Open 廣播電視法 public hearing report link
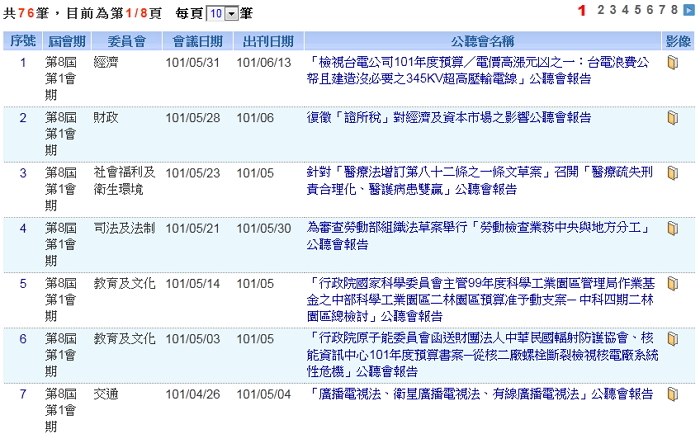This screenshot has height=437, width=700. (x=481, y=393)
